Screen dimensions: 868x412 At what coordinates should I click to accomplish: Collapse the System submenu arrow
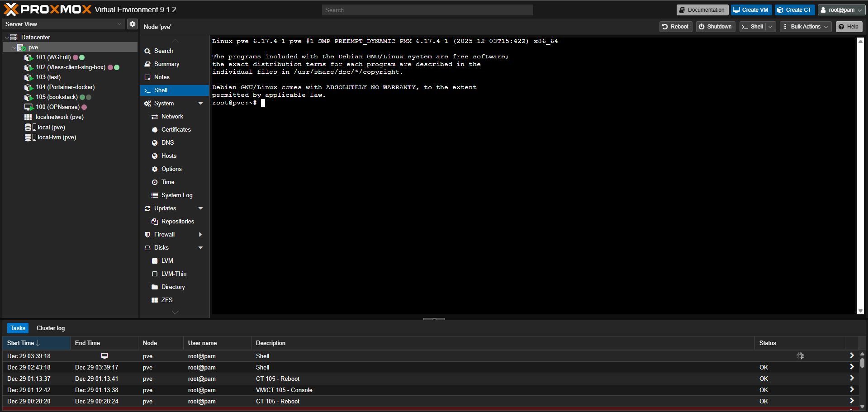point(200,103)
